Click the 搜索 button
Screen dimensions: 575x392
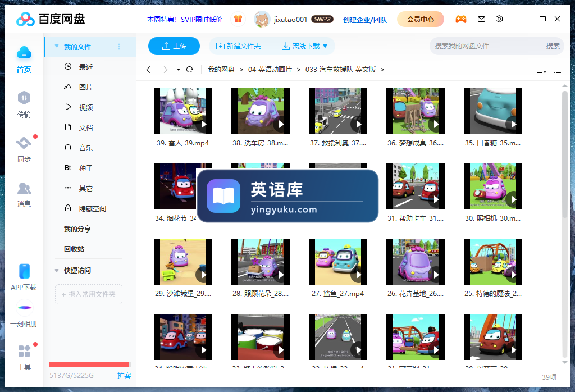(x=553, y=46)
